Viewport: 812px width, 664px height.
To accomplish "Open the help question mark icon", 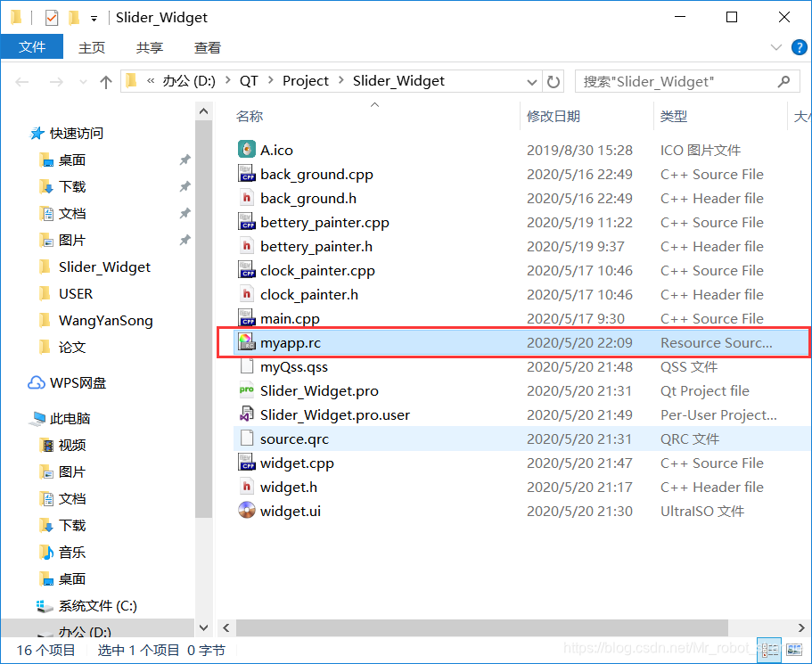I will [x=799, y=47].
